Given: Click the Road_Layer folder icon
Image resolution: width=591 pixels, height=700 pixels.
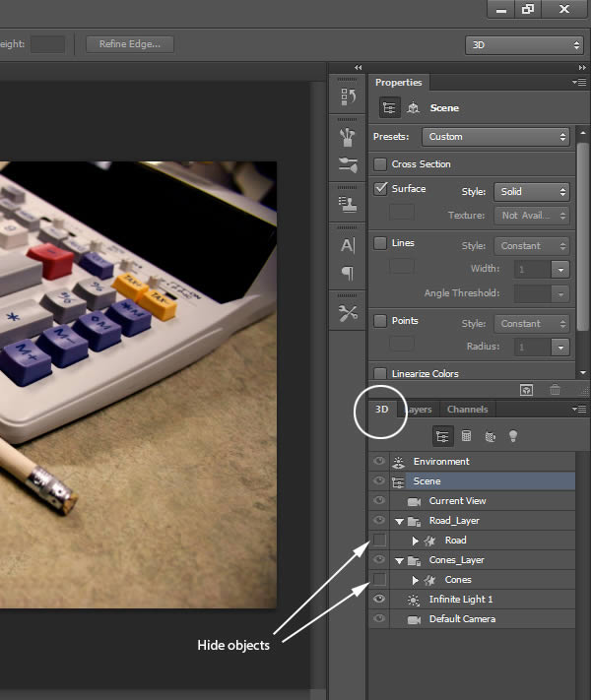Looking at the screenshot, I should 414,521.
